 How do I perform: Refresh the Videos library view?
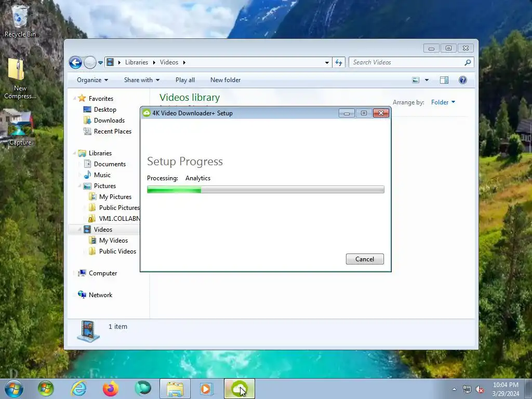(339, 62)
